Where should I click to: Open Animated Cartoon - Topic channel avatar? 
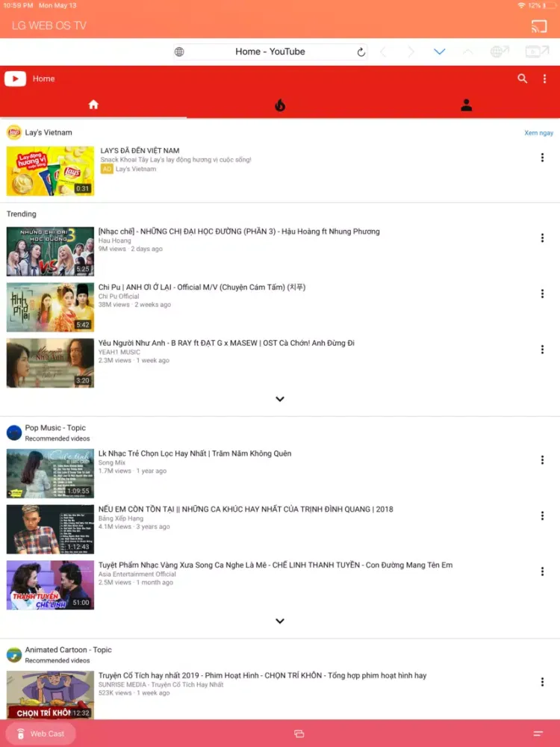(13, 654)
